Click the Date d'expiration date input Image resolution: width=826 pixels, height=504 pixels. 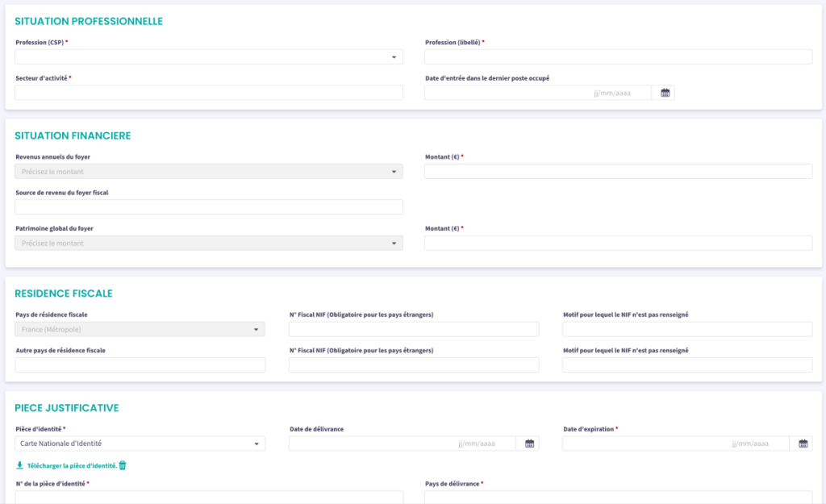coord(676,444)
